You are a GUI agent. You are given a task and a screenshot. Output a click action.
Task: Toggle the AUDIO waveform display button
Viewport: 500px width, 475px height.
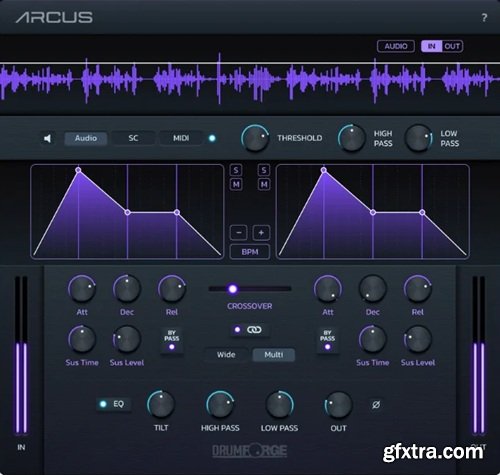click(396, 46)
